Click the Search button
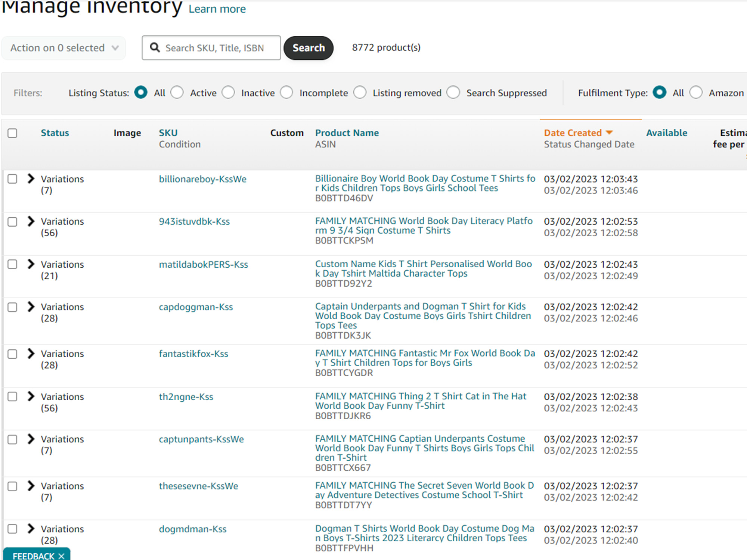The height and width of the screenshot is (560, 747). coord(309,48)
